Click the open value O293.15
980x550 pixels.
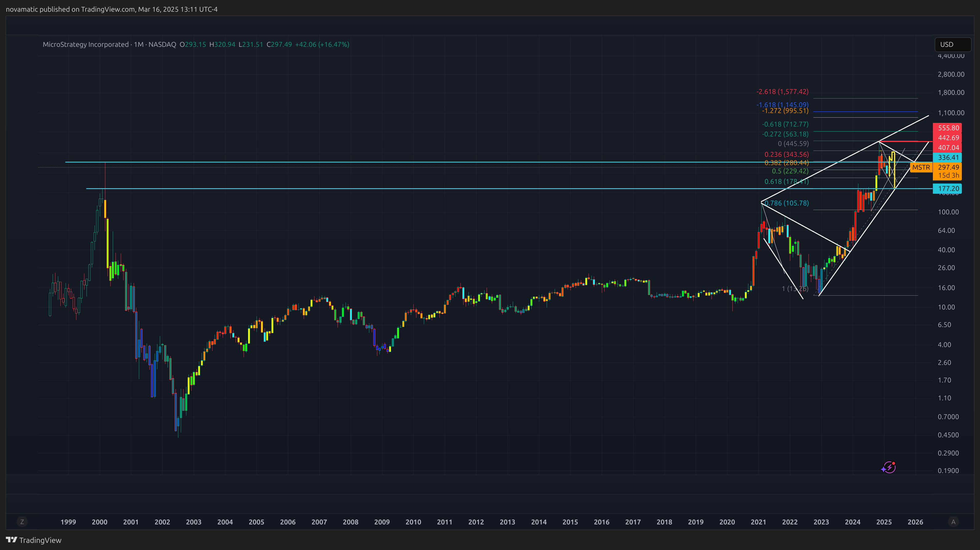(x=192, y=45)
